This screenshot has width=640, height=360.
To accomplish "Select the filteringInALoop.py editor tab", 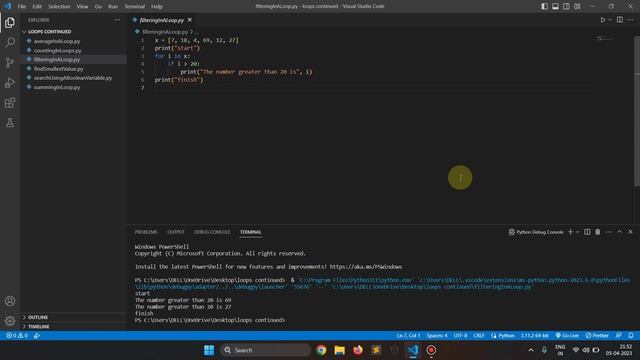I will 162,20.
